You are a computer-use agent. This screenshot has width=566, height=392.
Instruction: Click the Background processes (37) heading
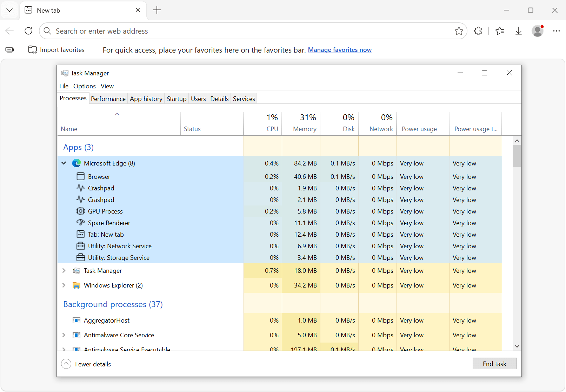113,304
